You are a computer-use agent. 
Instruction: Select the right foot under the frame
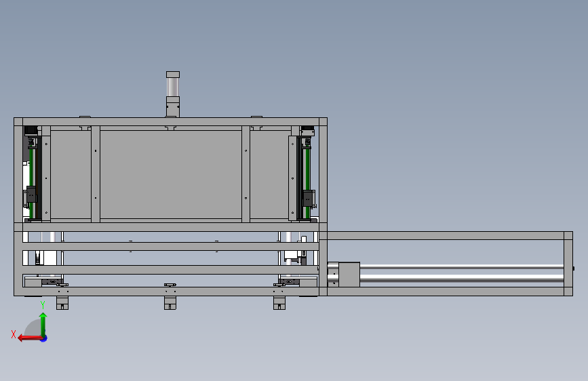tap(279, 303)
